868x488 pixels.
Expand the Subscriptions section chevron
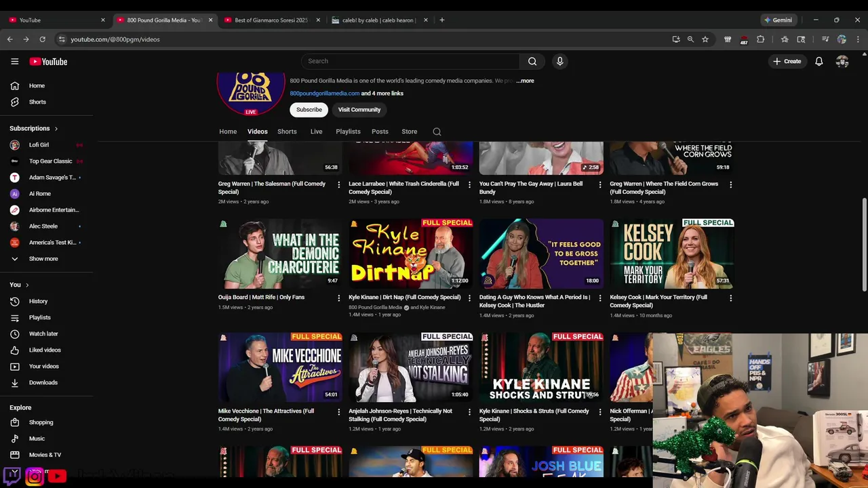56,128
